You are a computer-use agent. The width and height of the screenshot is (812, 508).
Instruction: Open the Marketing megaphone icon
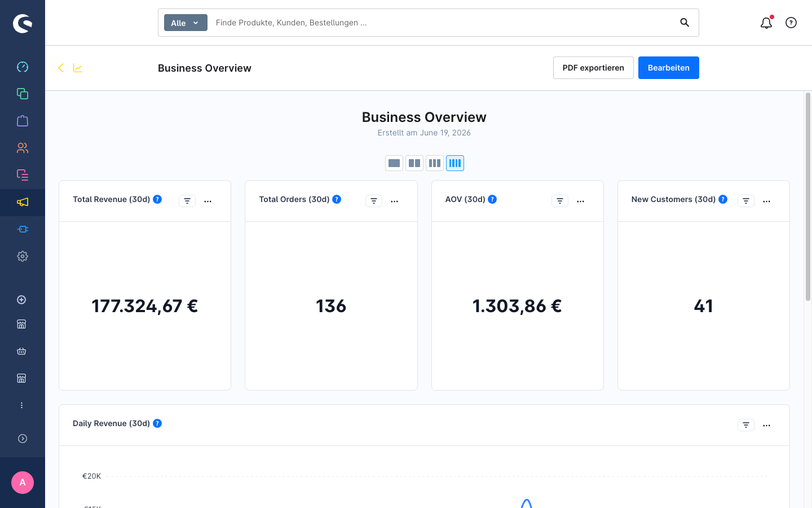coord(23,202)
